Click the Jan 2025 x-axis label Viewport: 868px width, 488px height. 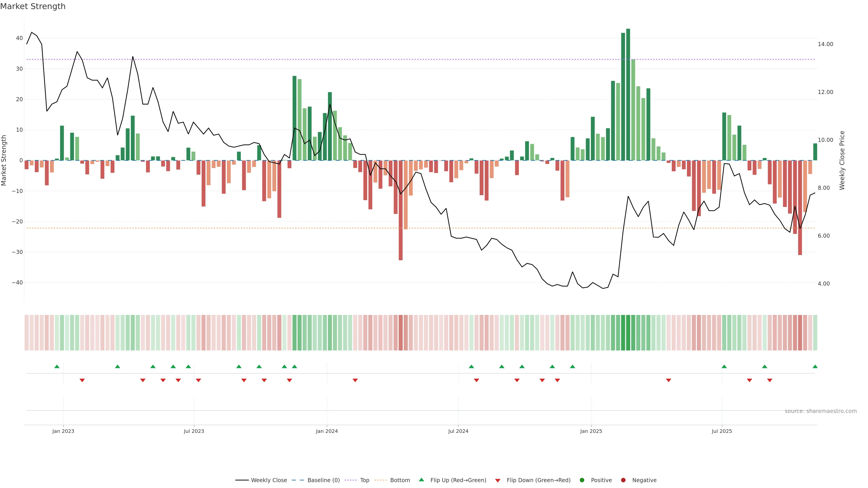(x=591, y=431)
